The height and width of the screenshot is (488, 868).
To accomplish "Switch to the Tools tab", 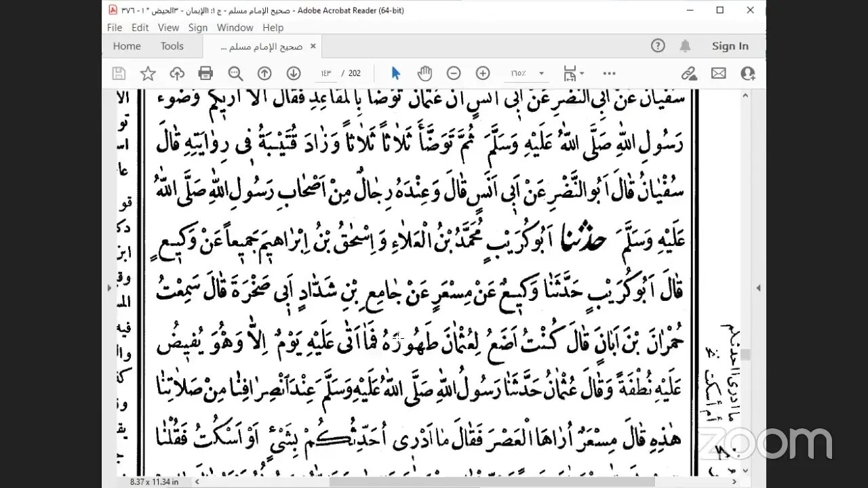I will pyautogui.click(x=172, y=46).
